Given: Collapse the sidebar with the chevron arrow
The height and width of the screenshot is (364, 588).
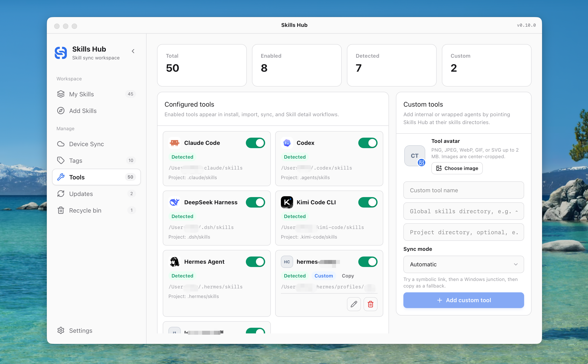Looking at the screenshot, I should click(x=133, y=51).
